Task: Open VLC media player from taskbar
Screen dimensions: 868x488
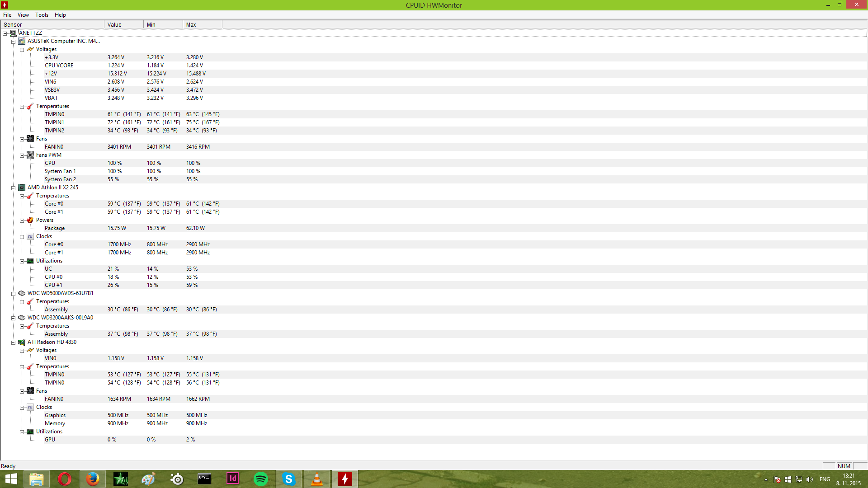Action: pyautogui.click(x=317, y=479)
